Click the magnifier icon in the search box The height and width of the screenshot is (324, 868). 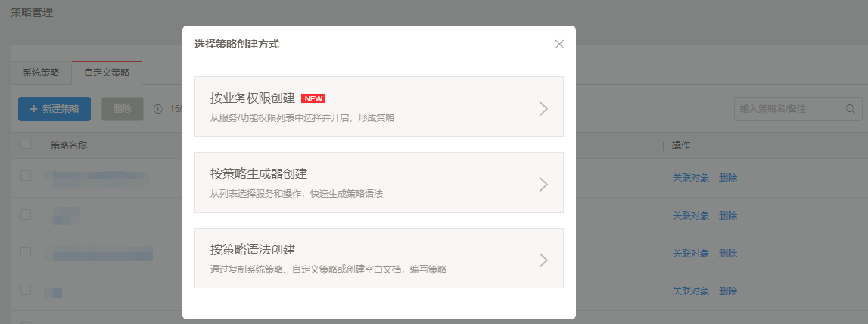click(851, 109)
